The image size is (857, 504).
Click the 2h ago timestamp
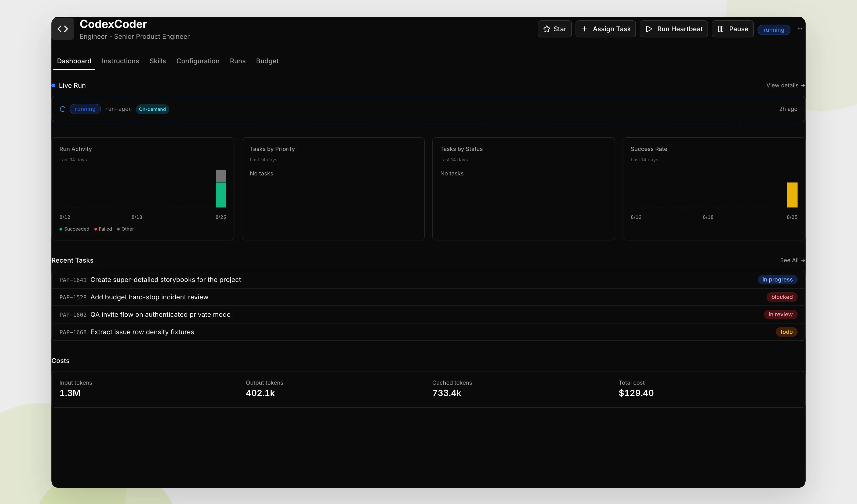pyautogui.click(x=788, y=109)
